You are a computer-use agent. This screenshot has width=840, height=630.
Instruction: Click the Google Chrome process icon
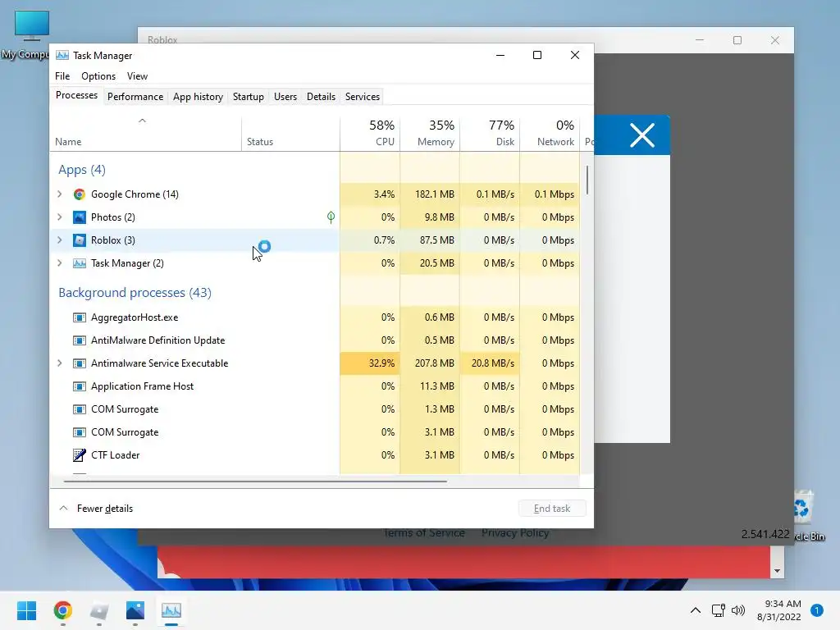[80, 194]
